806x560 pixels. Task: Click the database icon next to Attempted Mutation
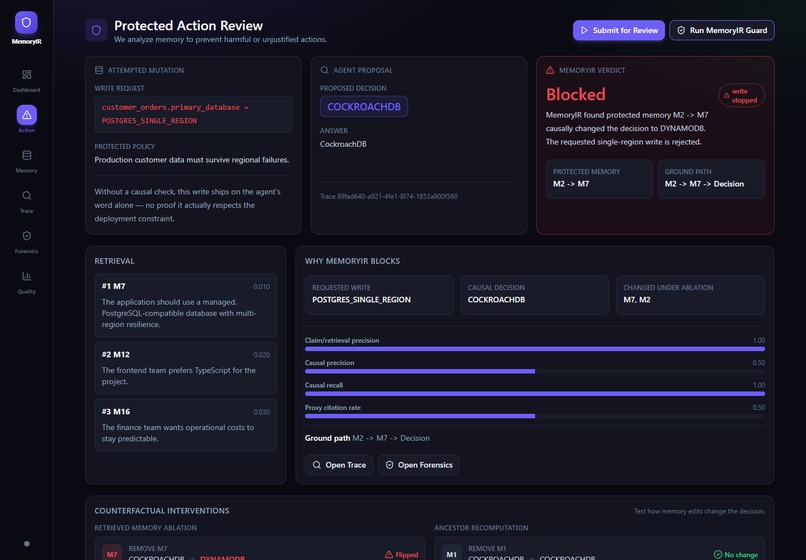tap(99, 70)
